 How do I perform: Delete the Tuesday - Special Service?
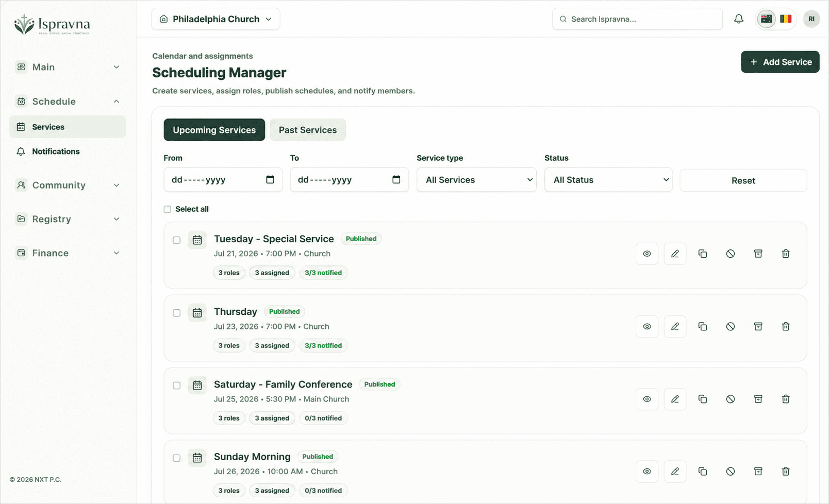tap(786, 254)
